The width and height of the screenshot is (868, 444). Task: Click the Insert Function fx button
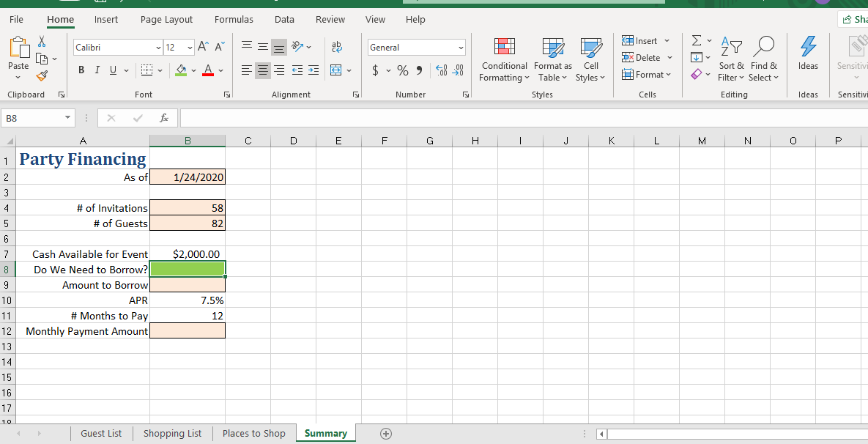point(164,118)
